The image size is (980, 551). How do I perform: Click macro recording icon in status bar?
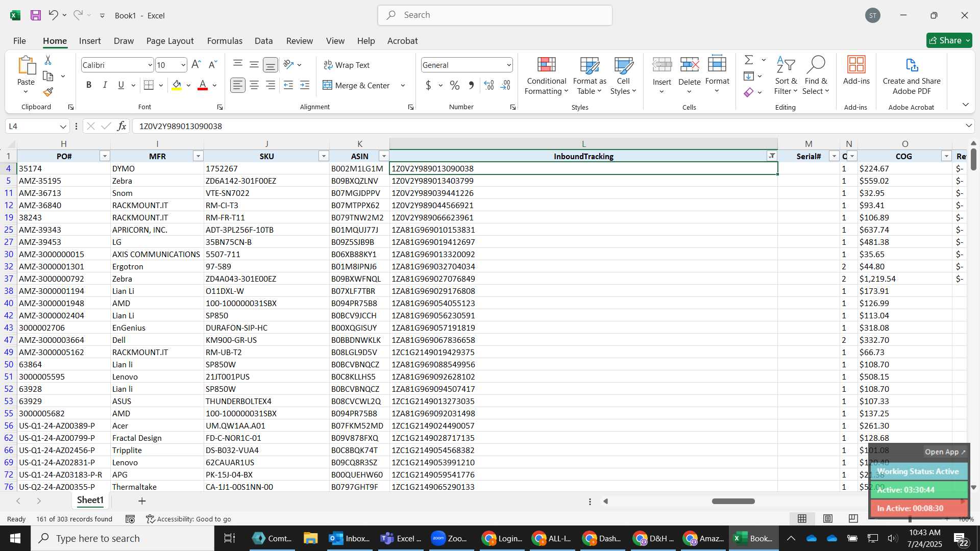[130, 519]
